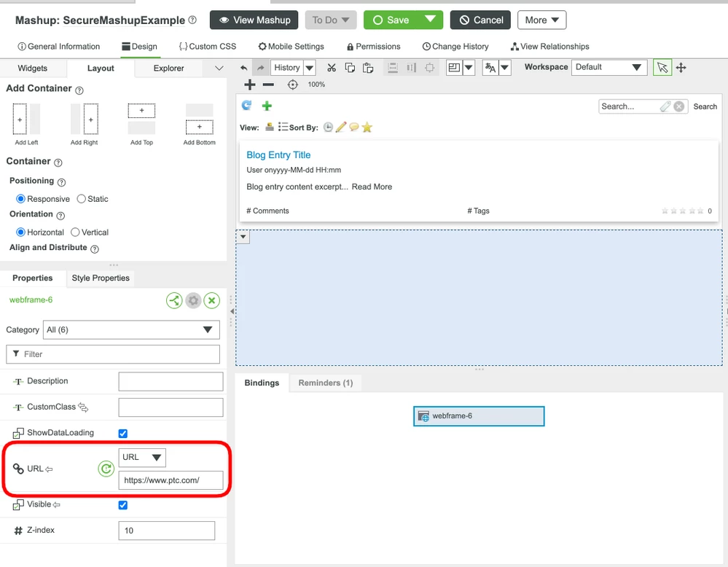Sort blog by star rating icon

367,128
